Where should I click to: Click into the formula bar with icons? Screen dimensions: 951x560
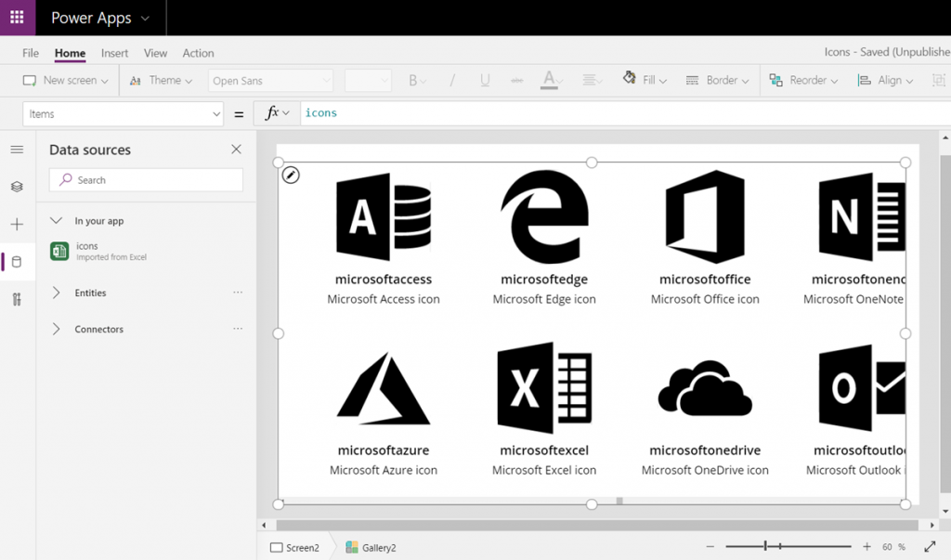point(625,113)
